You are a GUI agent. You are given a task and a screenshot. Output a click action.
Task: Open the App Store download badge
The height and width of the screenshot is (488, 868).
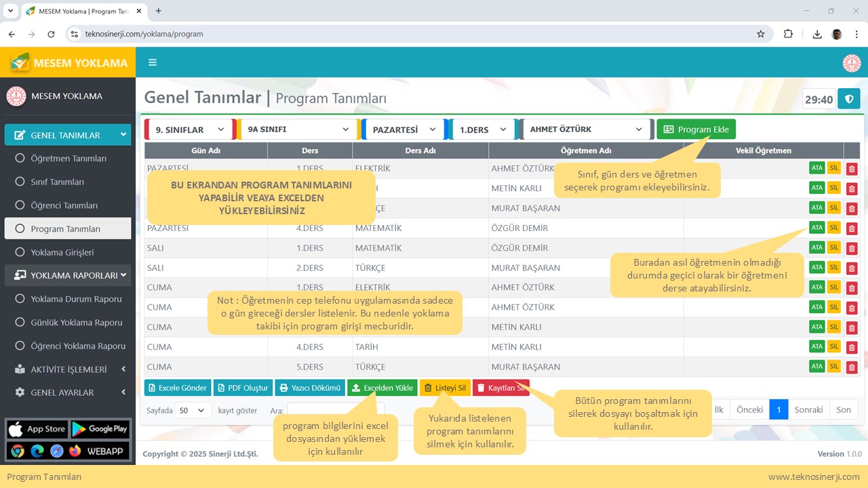pos(37,429)
